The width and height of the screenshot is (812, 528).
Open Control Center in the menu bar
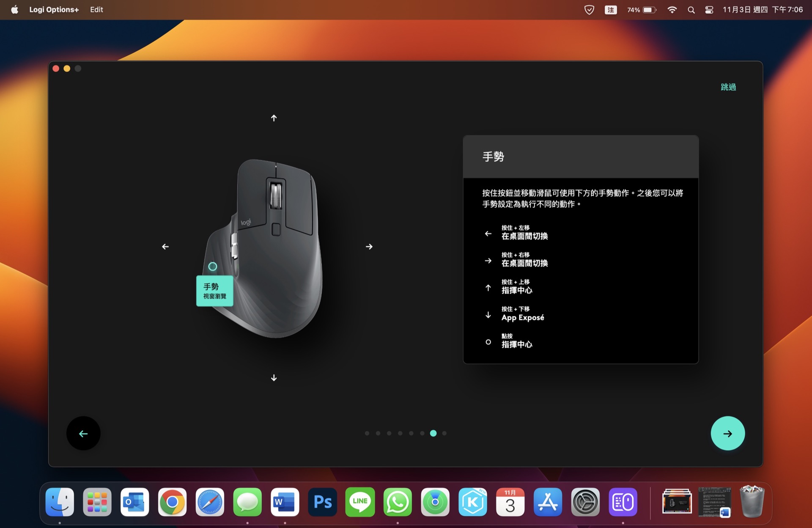709,10
